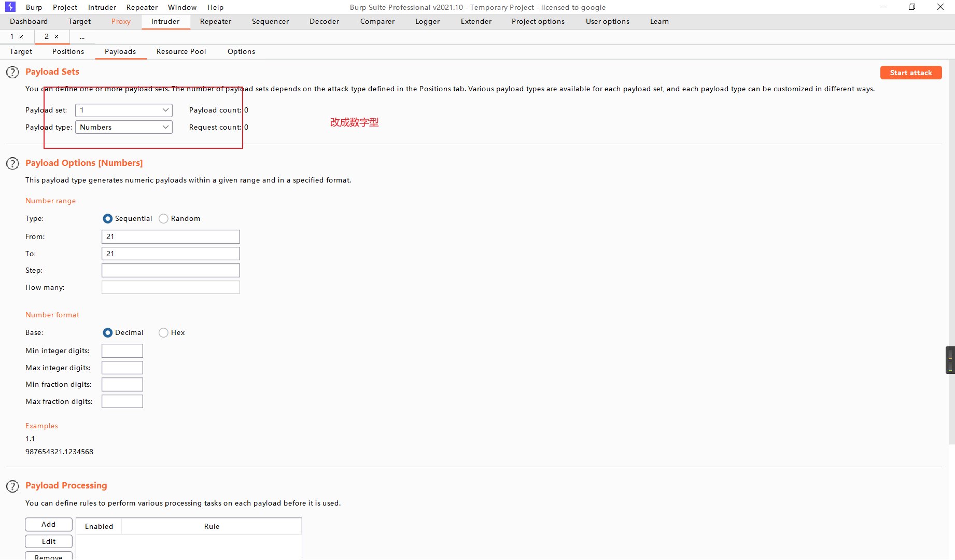Open the Intruder Options sub-tab
Screen dimensions: 955x560
coord(241,51)
